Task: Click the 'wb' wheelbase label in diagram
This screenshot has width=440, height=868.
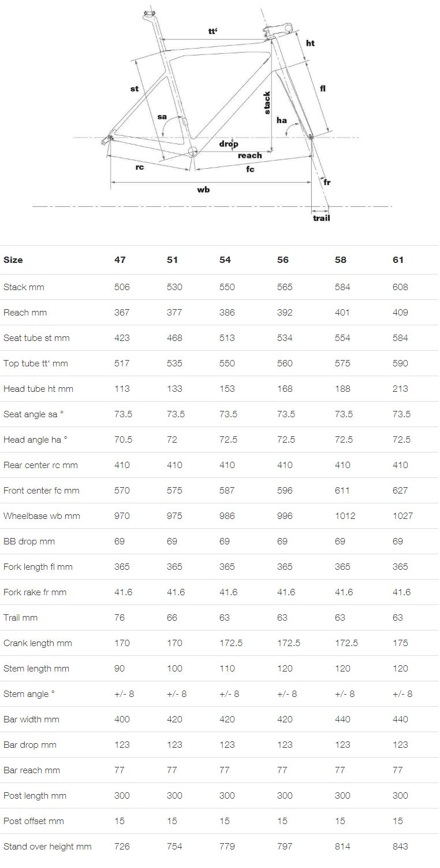Action: coord(203,190)
